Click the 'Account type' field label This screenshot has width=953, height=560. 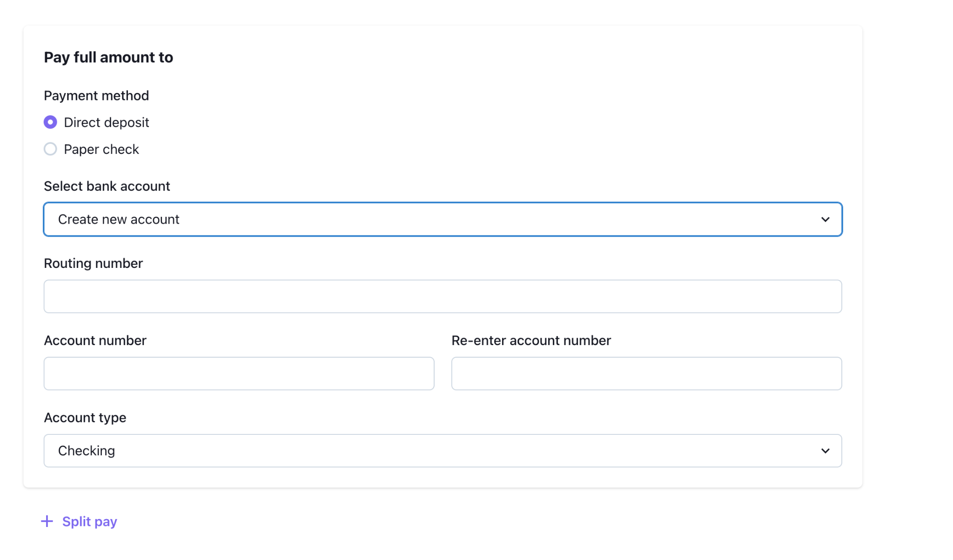[x=85, y=418]
